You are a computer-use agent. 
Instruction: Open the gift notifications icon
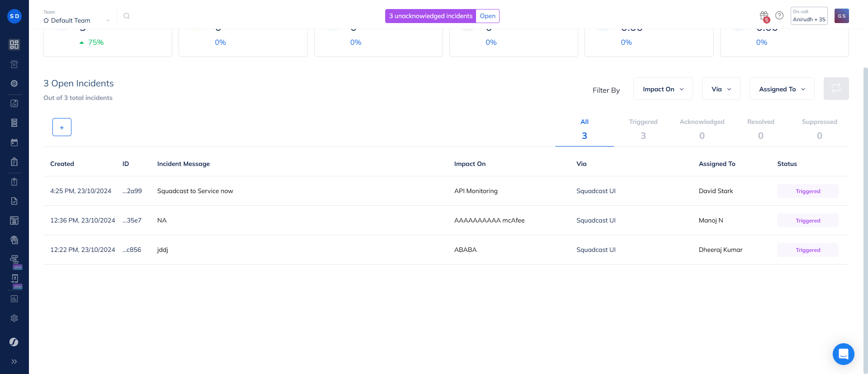(x=764, y=16)
